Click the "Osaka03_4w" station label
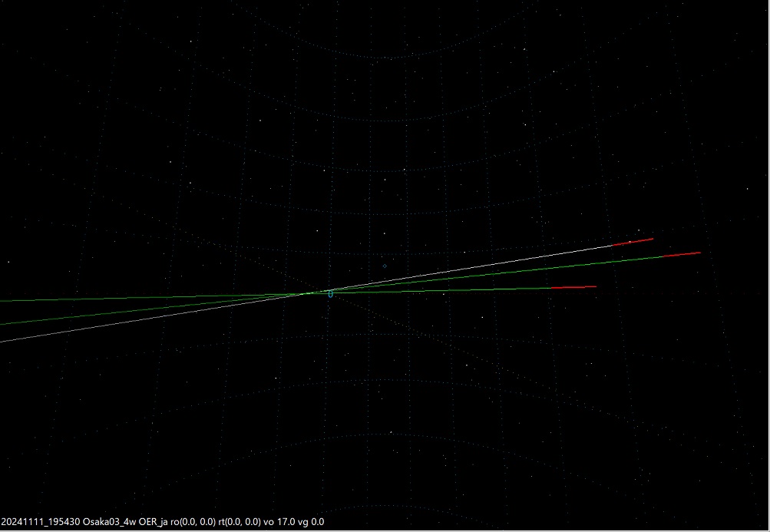 [x=110, y=522]
